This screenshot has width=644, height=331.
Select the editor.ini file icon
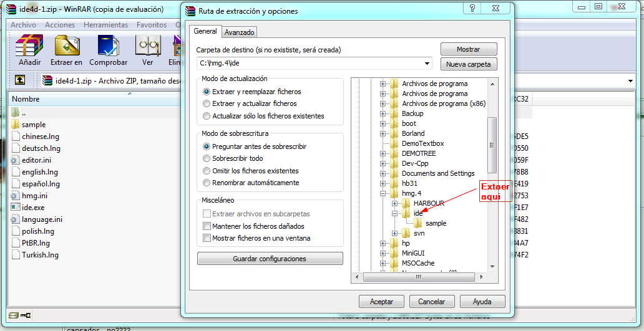[16, 160]
